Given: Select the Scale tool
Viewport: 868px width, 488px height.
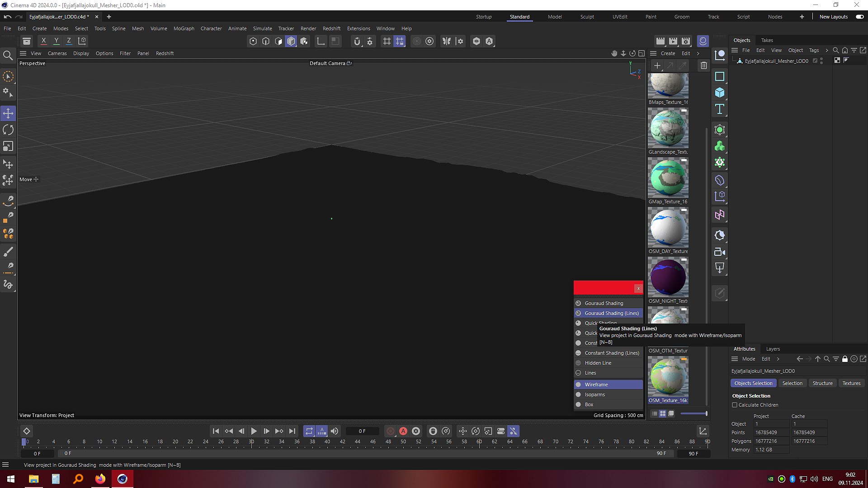Looking at the screenshot, I should pos(8,146).
